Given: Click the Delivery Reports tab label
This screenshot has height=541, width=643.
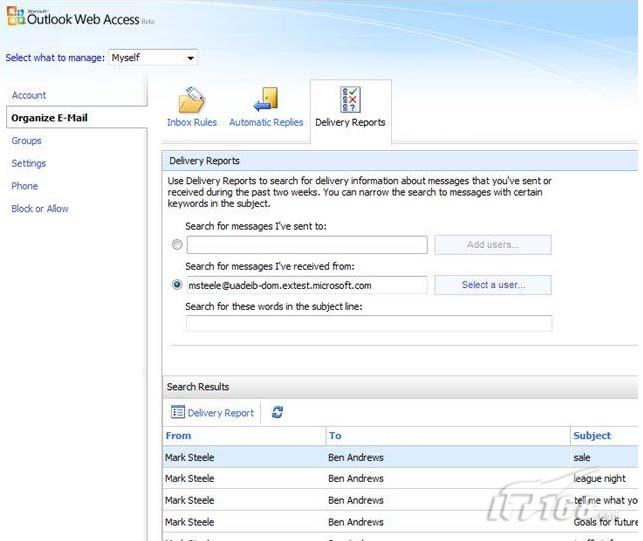Looking at the screenshot, I should point(350,122).
